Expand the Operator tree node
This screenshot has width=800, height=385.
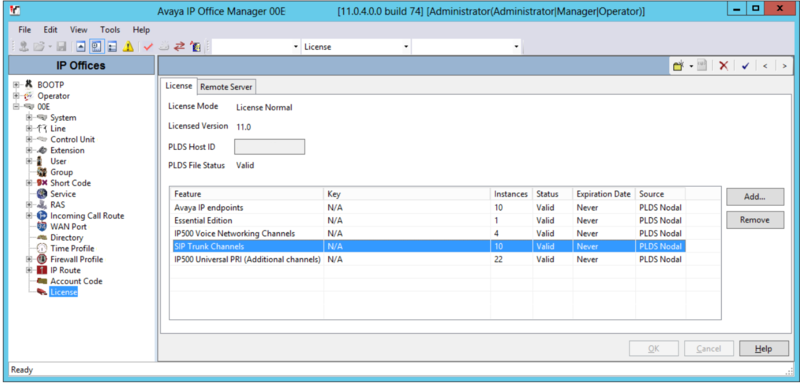click(x=16, y=96)
